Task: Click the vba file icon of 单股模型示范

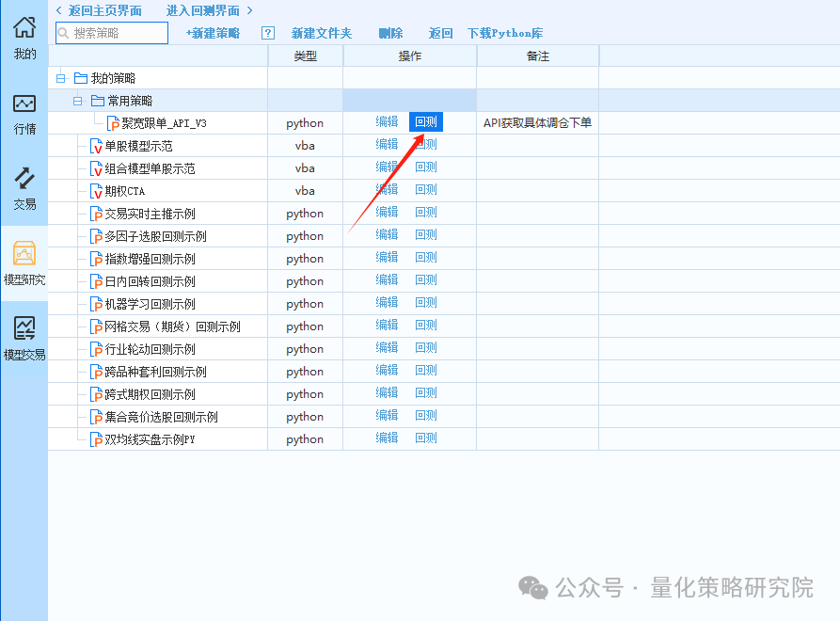Action: 96,146
